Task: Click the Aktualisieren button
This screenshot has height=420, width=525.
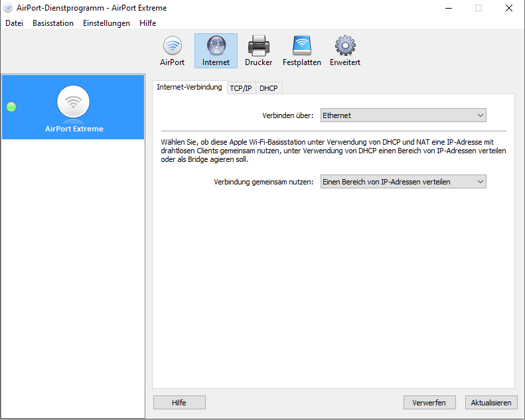Action: pyautogui.click(x=491, y=403)
